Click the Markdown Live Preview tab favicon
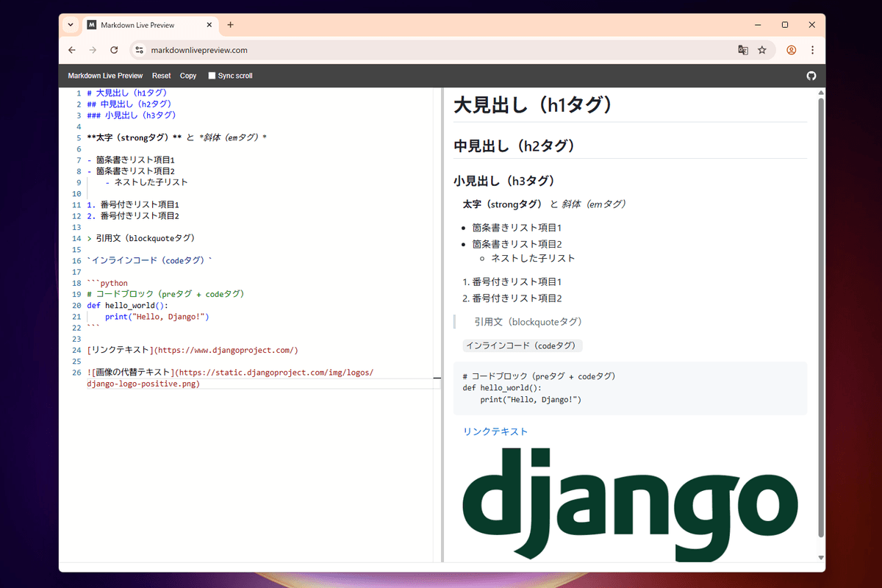This screenshot has width=882, height=588. pos(92,25)
